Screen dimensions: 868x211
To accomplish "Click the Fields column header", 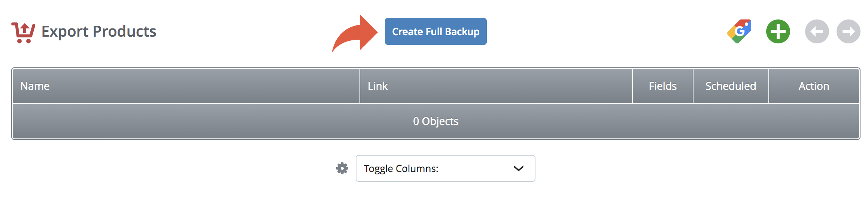I will tap(662, 86).
